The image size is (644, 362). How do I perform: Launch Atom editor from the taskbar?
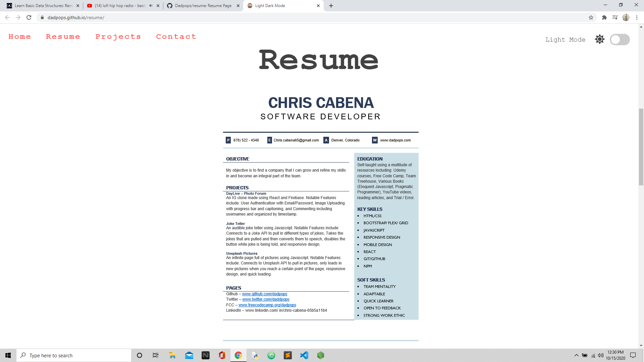(x=271, y=355)
